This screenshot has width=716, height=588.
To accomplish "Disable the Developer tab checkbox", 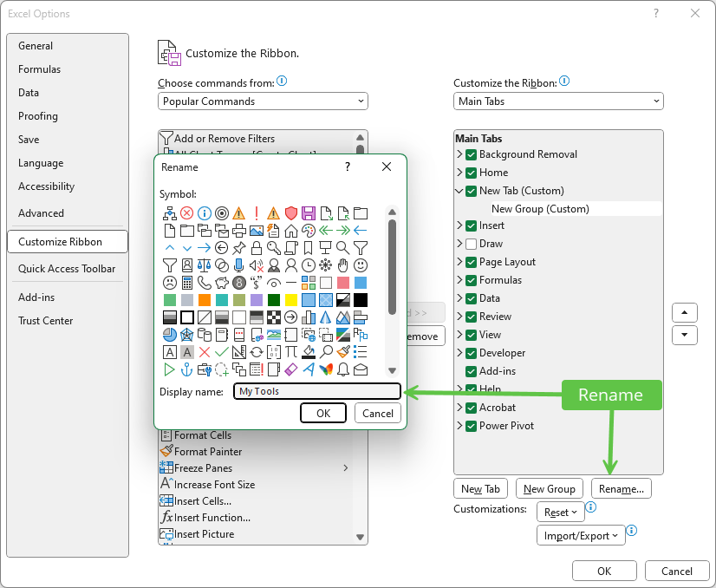I will 472,353.
